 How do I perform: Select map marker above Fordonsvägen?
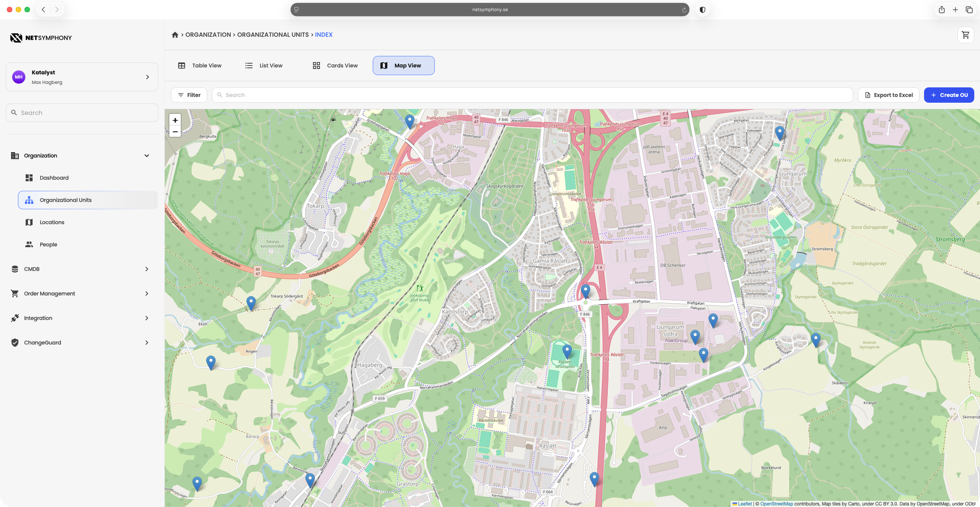coord(703,354)
